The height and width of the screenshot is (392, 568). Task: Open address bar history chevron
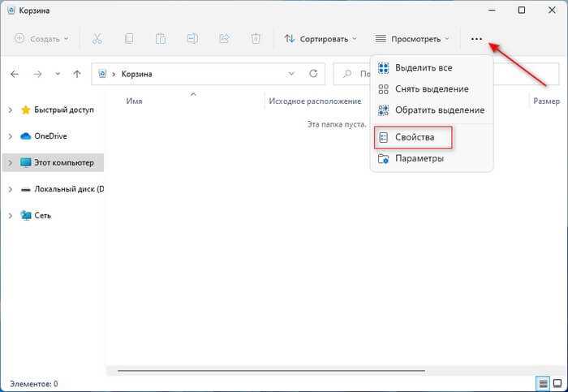pyautogui.click(x=291, y=74)
